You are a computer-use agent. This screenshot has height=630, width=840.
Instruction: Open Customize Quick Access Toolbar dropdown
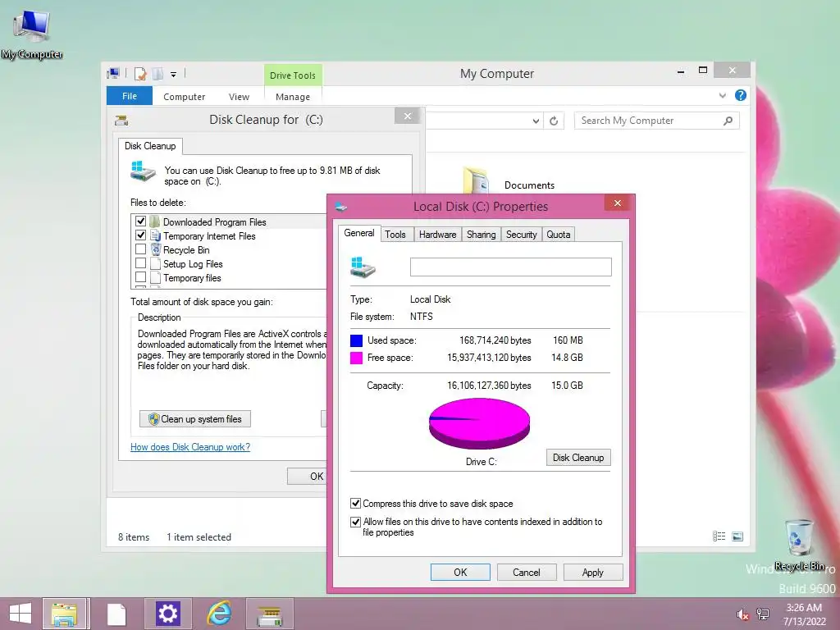coord(174,75)
